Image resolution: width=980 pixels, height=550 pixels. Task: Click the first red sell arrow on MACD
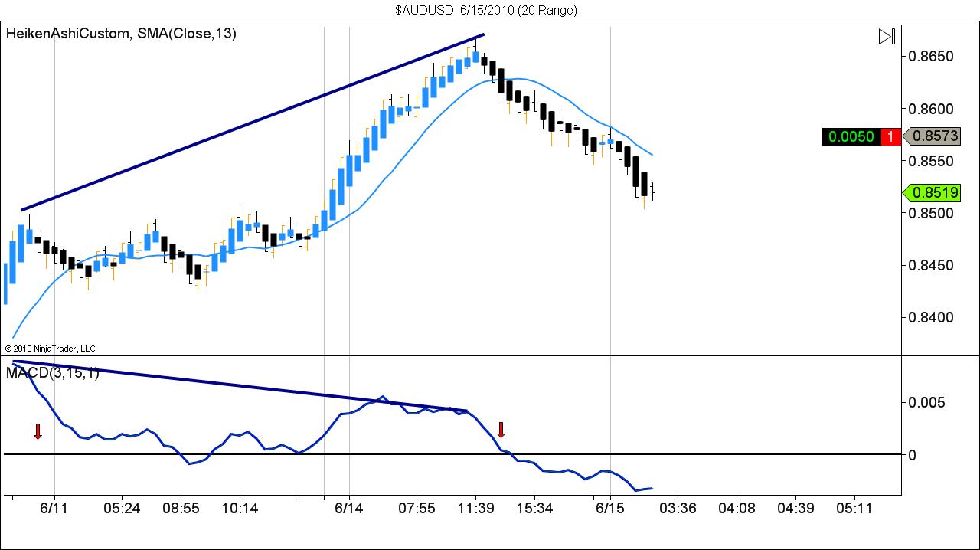[x=38, y=433]
